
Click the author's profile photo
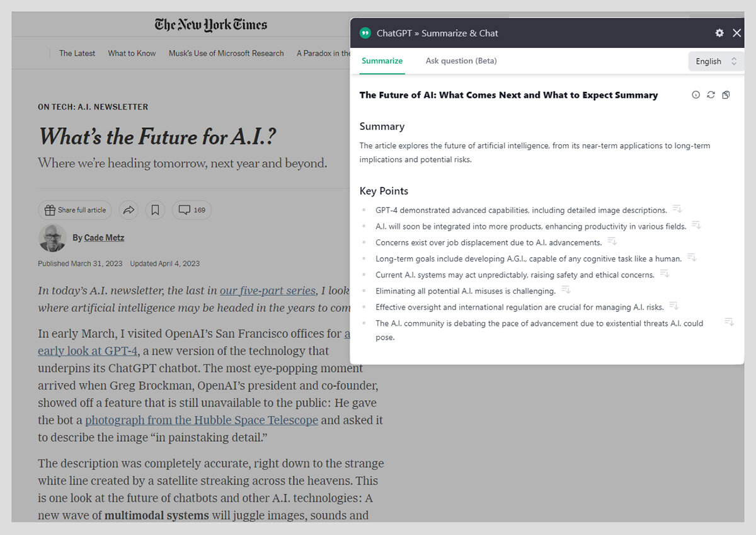tap(52, 238)
